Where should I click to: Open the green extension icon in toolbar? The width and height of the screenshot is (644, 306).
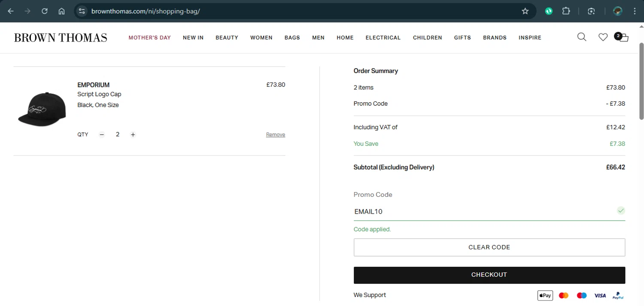click(x=549, y=11)
